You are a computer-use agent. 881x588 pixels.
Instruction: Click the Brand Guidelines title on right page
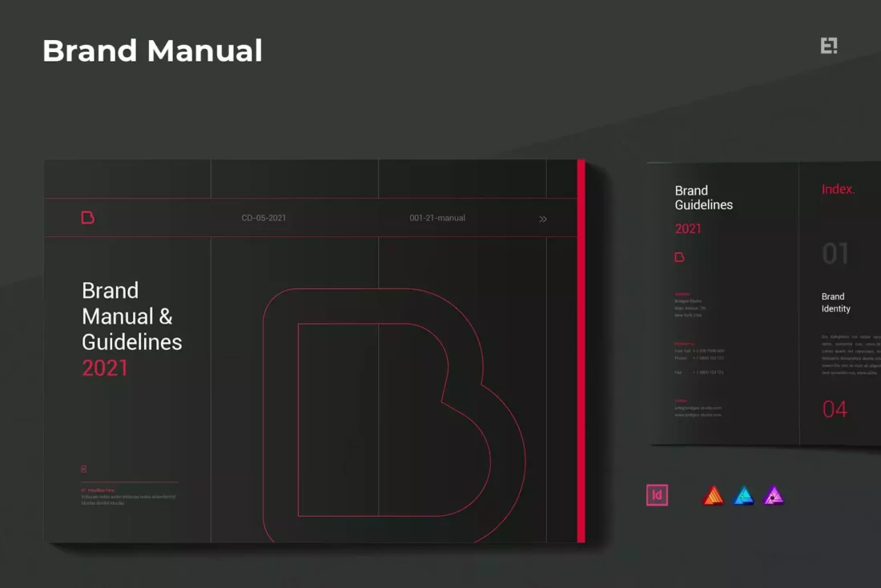point(703,198)
